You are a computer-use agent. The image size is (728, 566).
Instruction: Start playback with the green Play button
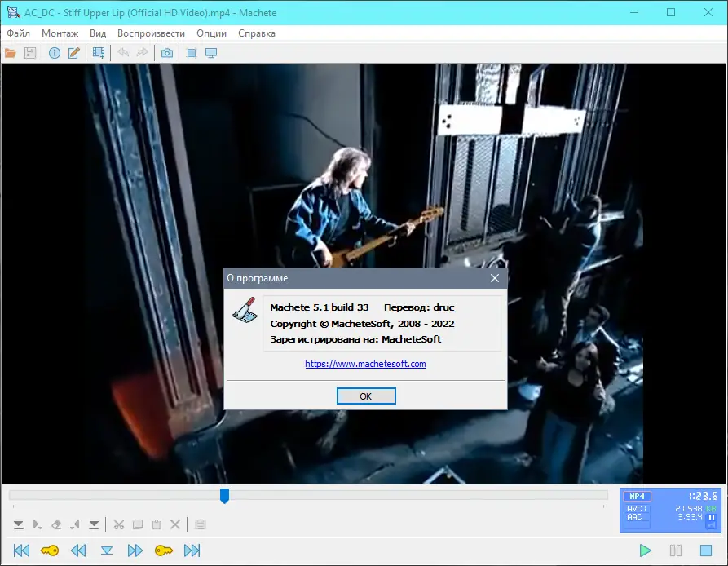click(645, 551)
